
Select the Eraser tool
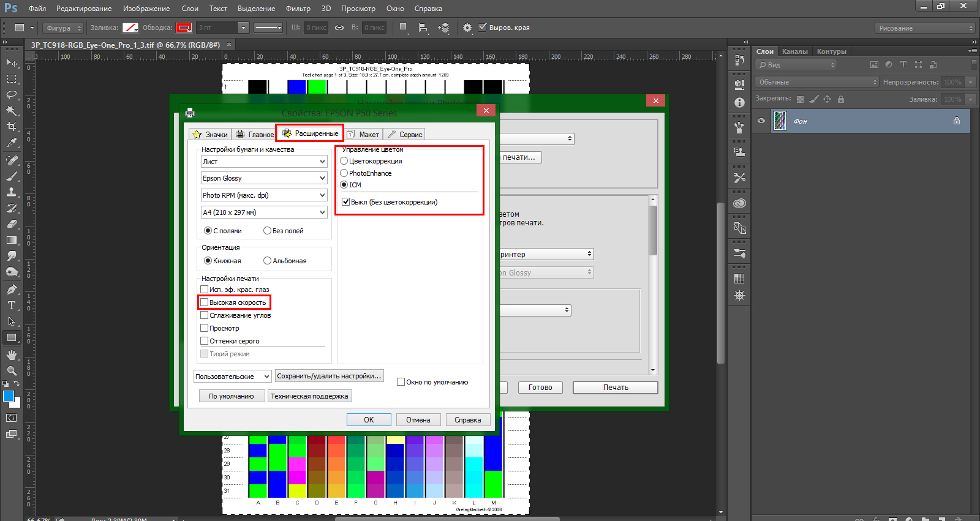12,224
